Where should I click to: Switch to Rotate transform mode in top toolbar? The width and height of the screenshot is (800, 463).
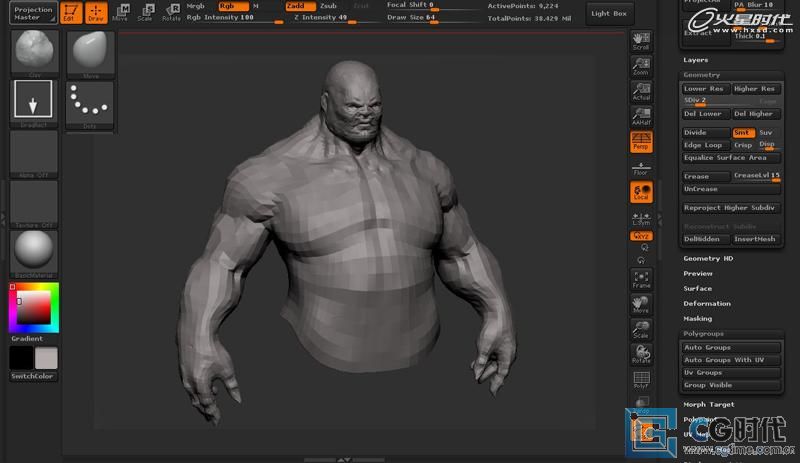click(x=171, y=13)
